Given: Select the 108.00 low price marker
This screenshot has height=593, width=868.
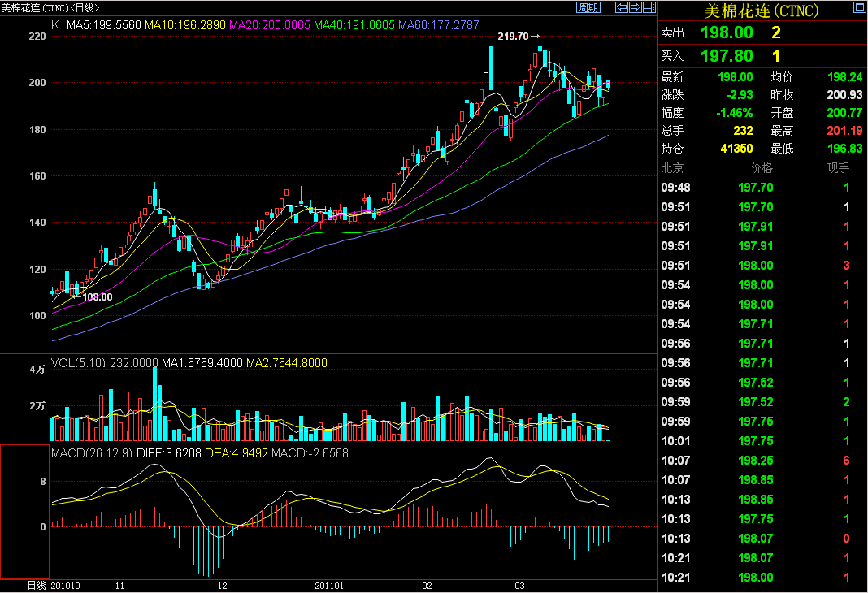Looking at the screenshot, I should [x=98, y=297].
